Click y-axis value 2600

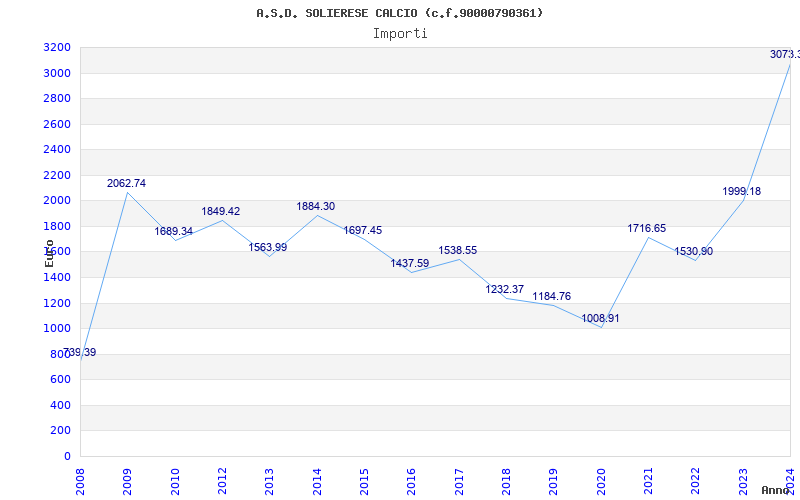point(57,124)
